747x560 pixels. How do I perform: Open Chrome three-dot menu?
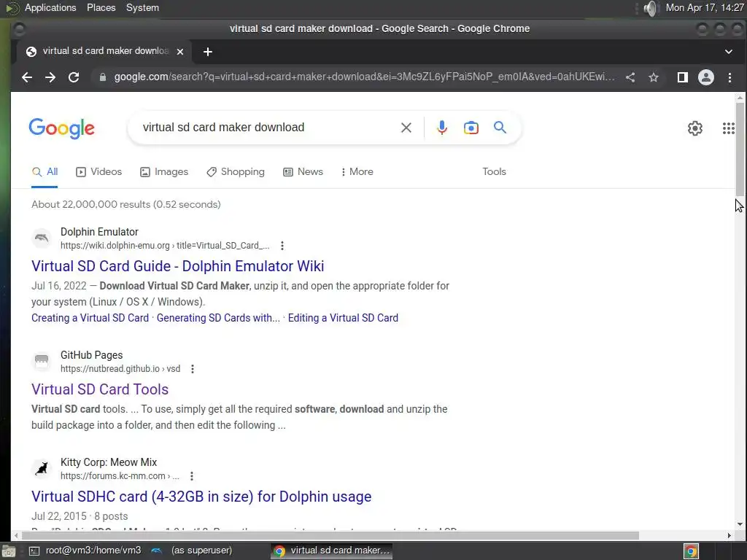pos(729,77)
